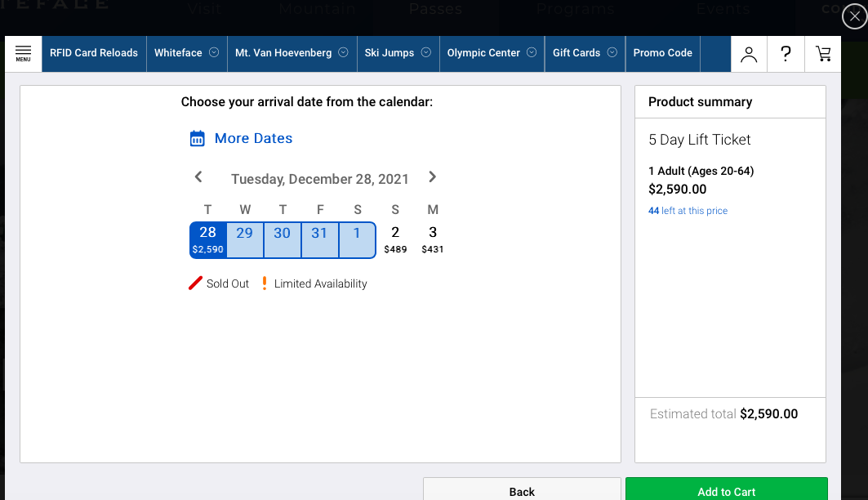868x500 pixels.
Task: Open the user account icon
Action: point(749,54)
